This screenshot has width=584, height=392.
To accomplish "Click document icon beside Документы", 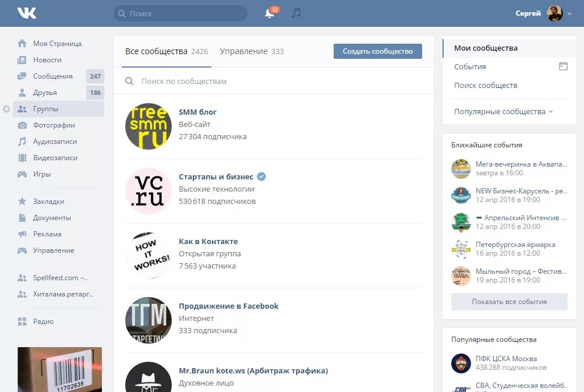I will click(22, 218).
